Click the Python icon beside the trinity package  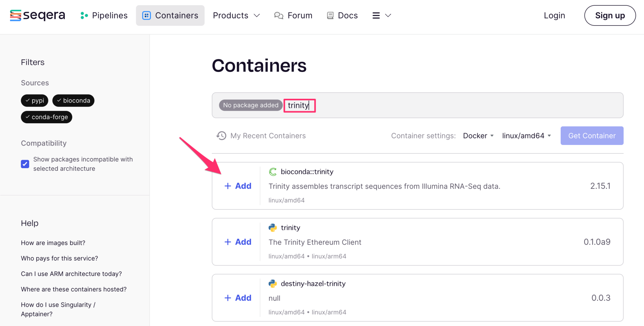(273, 227)
